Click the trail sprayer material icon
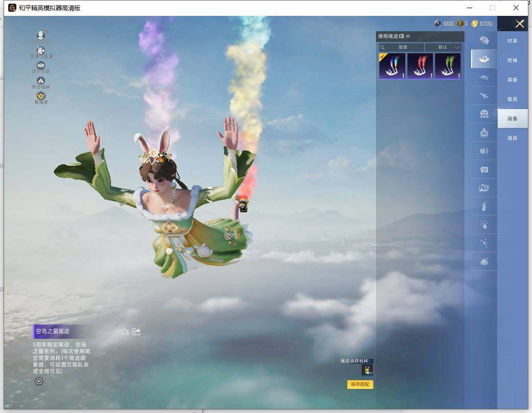This screenshot has width=532, height=413. [x=367, y=370]
